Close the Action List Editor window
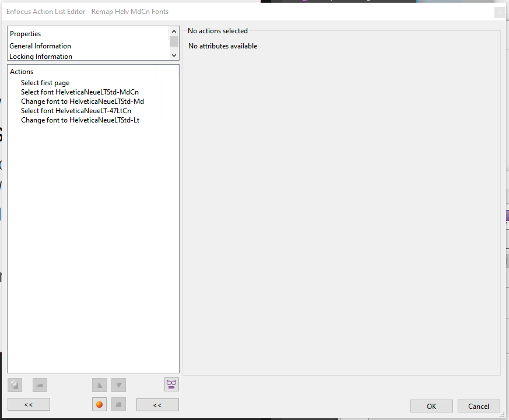Image resolution: width=509 pixels, height=420 pixels. pyautogui.click(x=500, y=12)
